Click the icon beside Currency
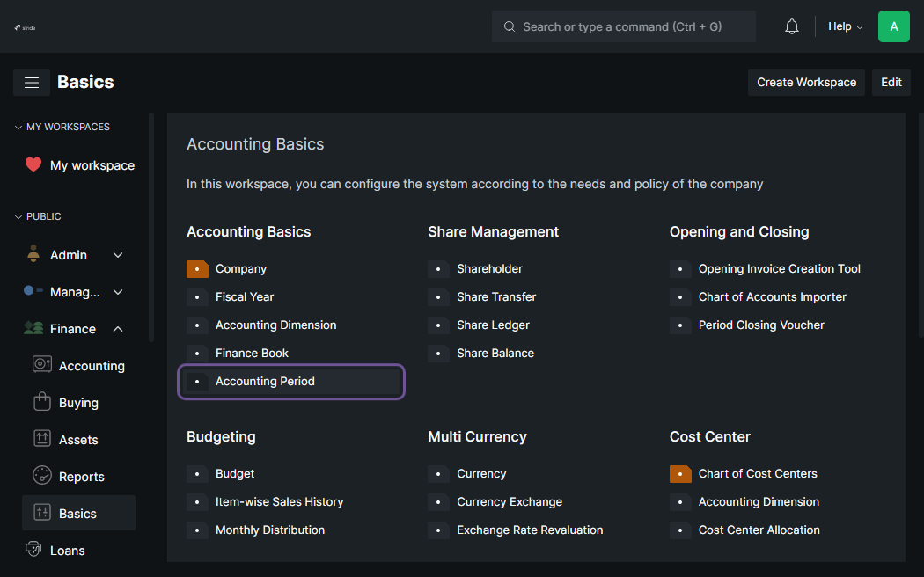This screenshot has height=577, width=924. tap(438, 474)
